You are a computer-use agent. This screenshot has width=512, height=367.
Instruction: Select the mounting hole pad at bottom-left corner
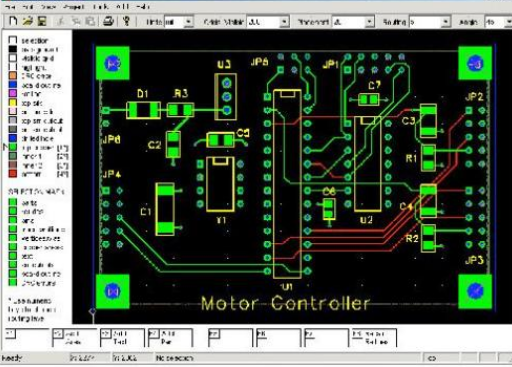pyautogui.click(x=112, y=291)
